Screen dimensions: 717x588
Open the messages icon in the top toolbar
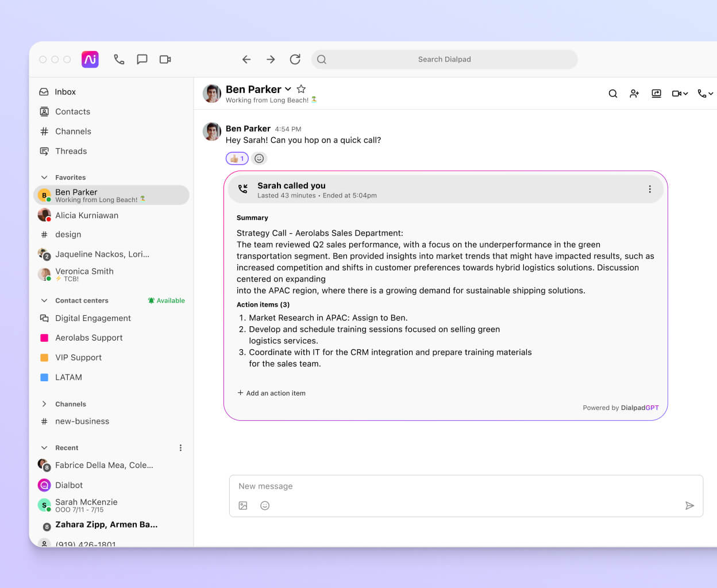click(x=142, y=59)
